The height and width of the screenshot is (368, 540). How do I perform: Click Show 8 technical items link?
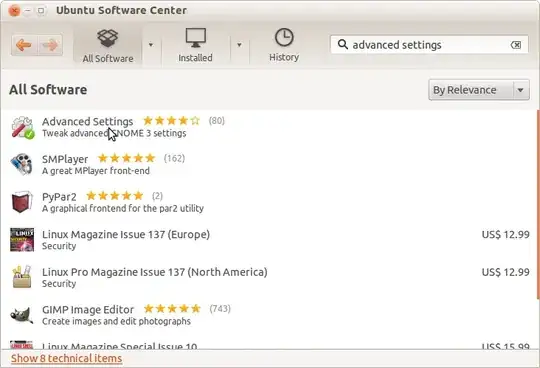point(66,358)
